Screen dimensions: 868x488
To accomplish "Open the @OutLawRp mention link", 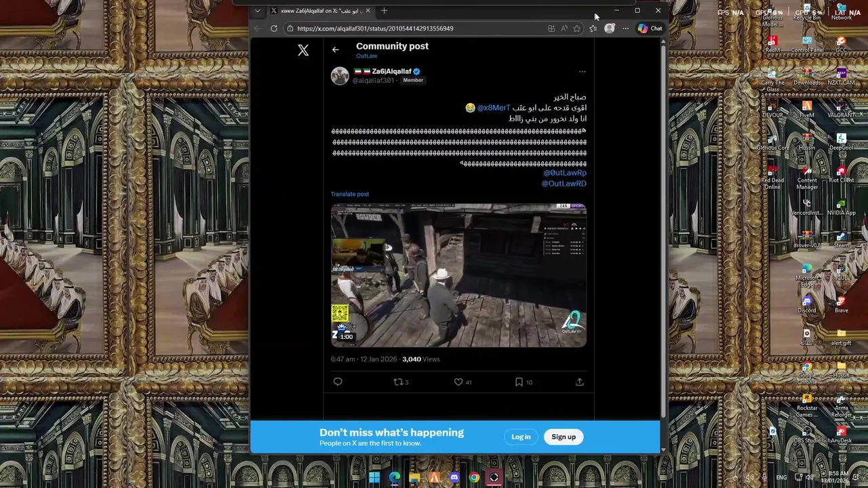I will pos(565,173).
